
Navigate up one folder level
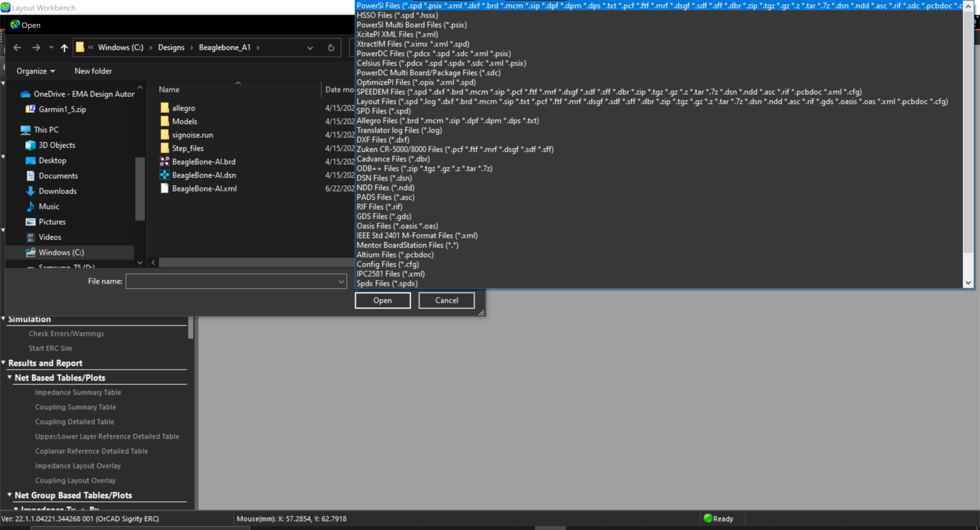coord(65,47)
